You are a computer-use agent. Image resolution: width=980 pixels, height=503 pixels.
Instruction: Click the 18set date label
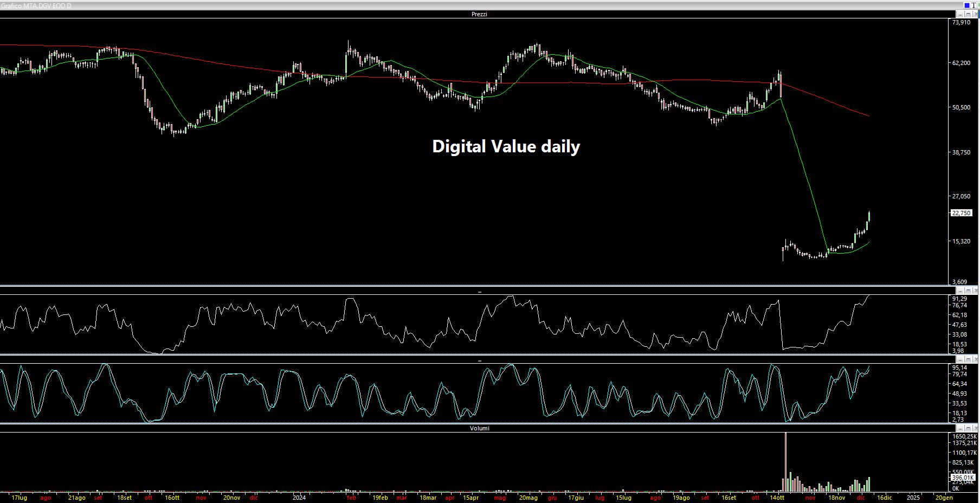[124, 498]
